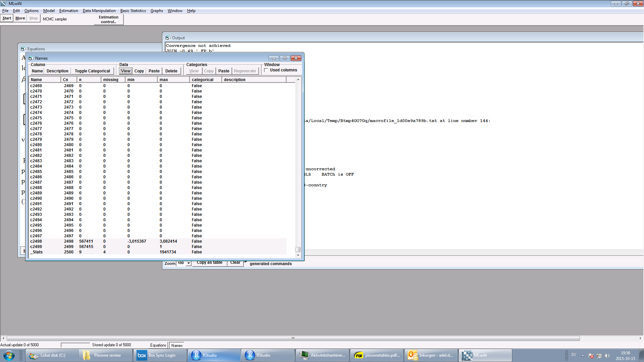This screenshot has height=362, width=644.
Task: Open plosonetables PDF taskbar item
Action: (376, 355)
